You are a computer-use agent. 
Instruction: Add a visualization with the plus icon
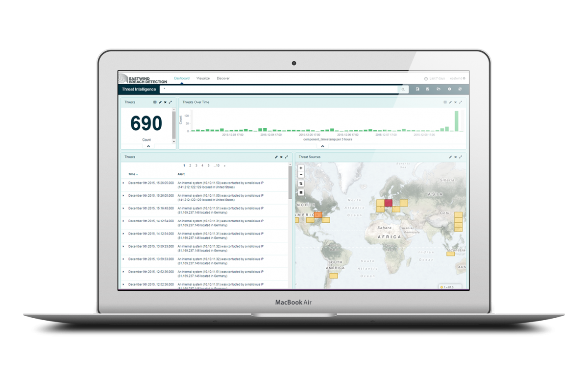[x=449, y=89]
